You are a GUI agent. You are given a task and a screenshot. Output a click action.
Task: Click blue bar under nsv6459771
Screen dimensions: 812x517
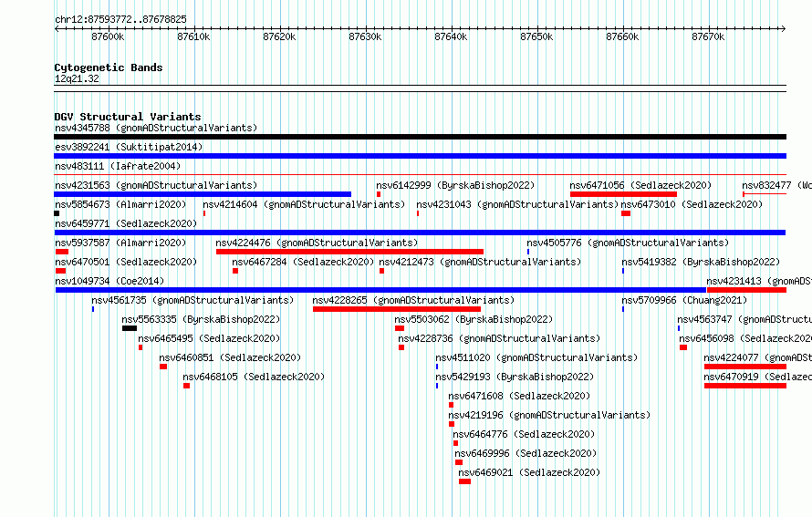pos(420,233)
